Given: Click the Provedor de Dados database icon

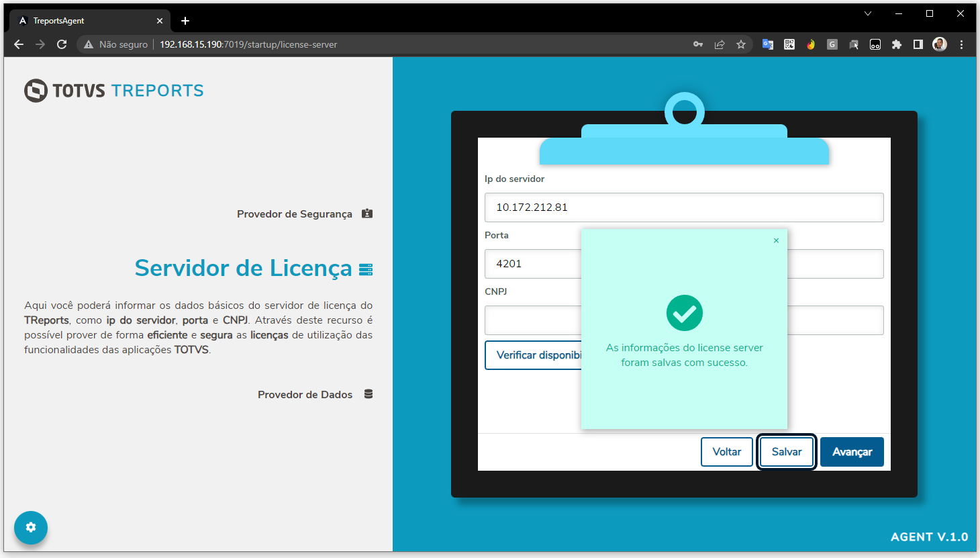Looking at the screenshot, I should click(369, 394).
